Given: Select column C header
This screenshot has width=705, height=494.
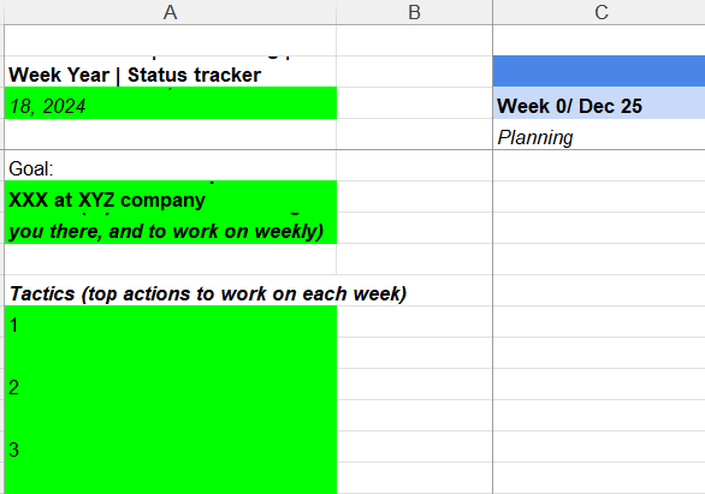Looking at the screenshot, I should (599, 12).
